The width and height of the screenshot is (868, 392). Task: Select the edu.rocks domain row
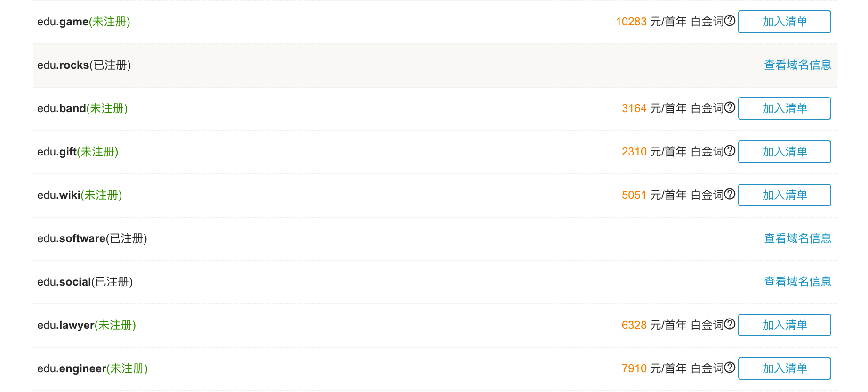[x=434, y=65]
